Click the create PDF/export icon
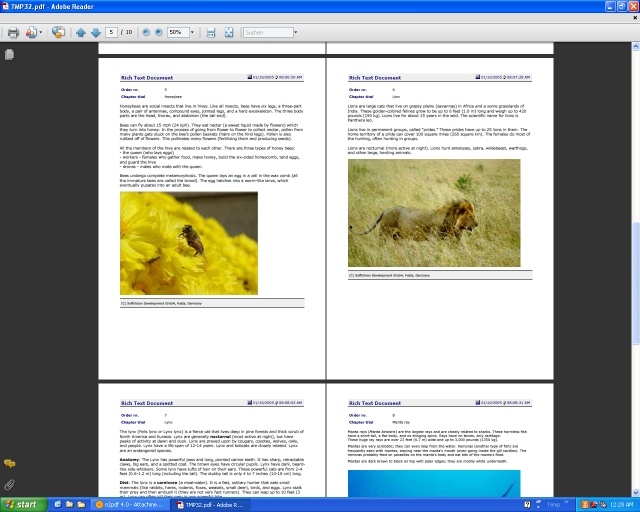The image size is (640, 512). (32, 32)
